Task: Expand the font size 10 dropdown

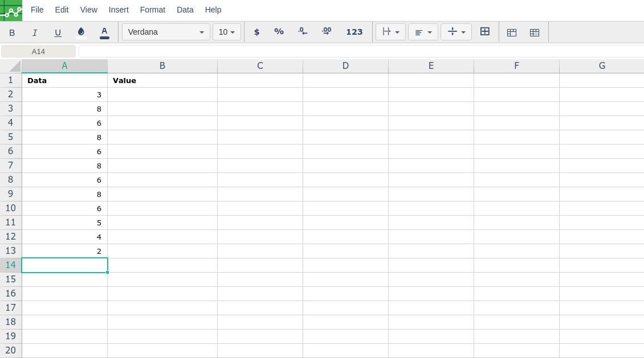Action: tap(227, 32)
